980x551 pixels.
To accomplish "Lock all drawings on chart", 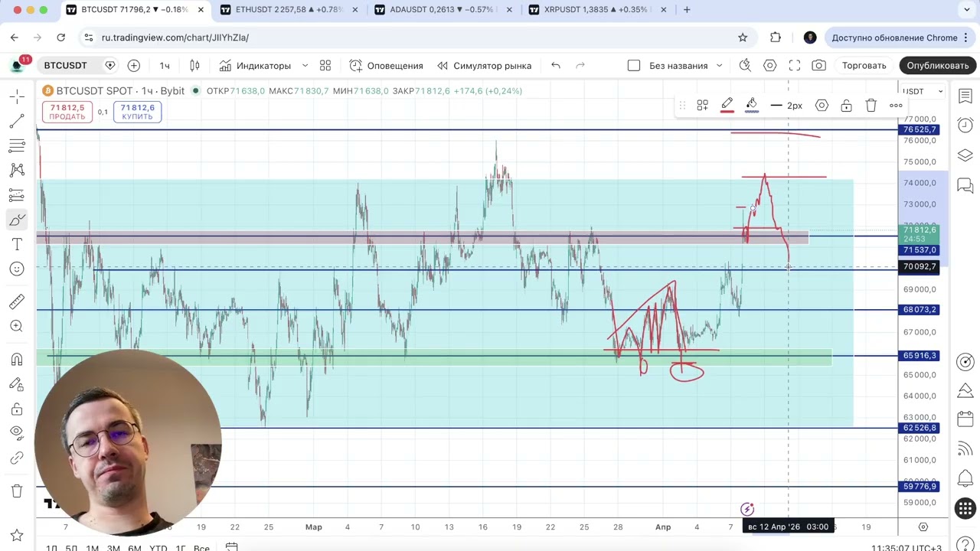I will (17, 409).
